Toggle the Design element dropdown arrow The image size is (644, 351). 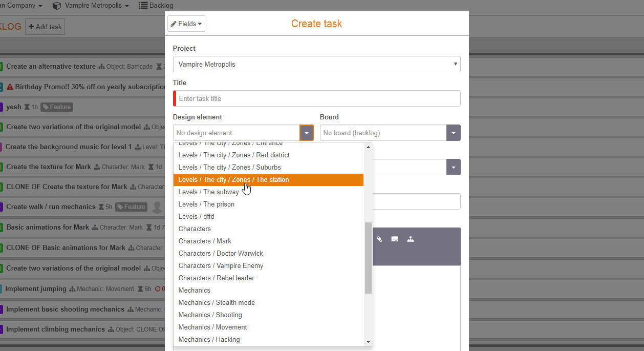[x=306, y=133]
